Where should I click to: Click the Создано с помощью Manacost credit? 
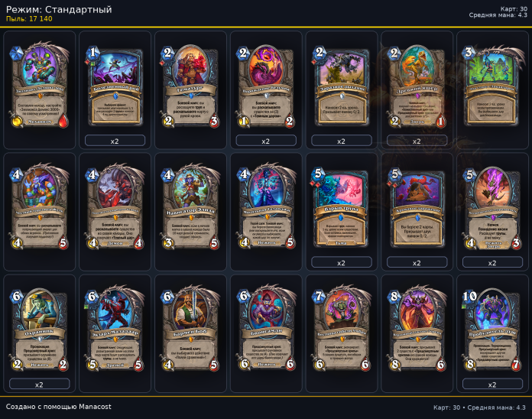tap(58, 407)
